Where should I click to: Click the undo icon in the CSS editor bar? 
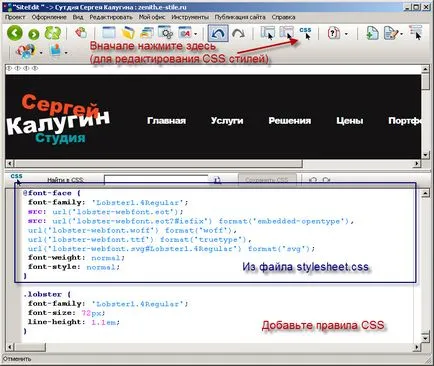click(313, 180)
